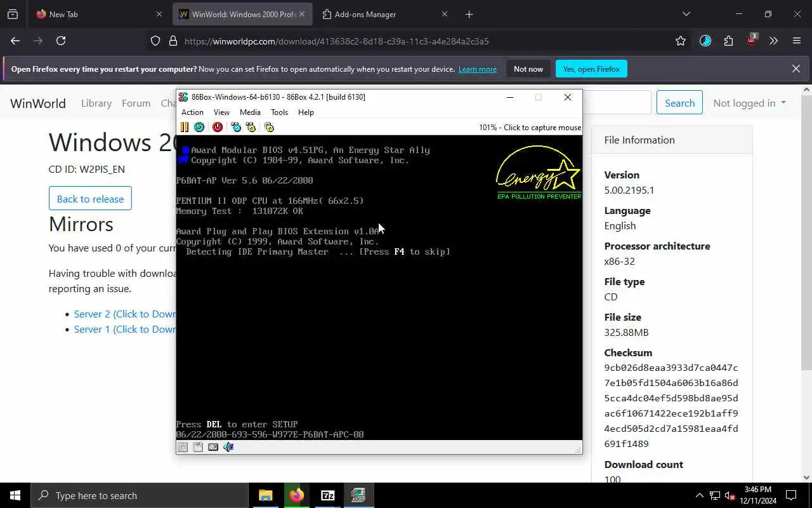Open the Library nav link

tap(96, 103)
